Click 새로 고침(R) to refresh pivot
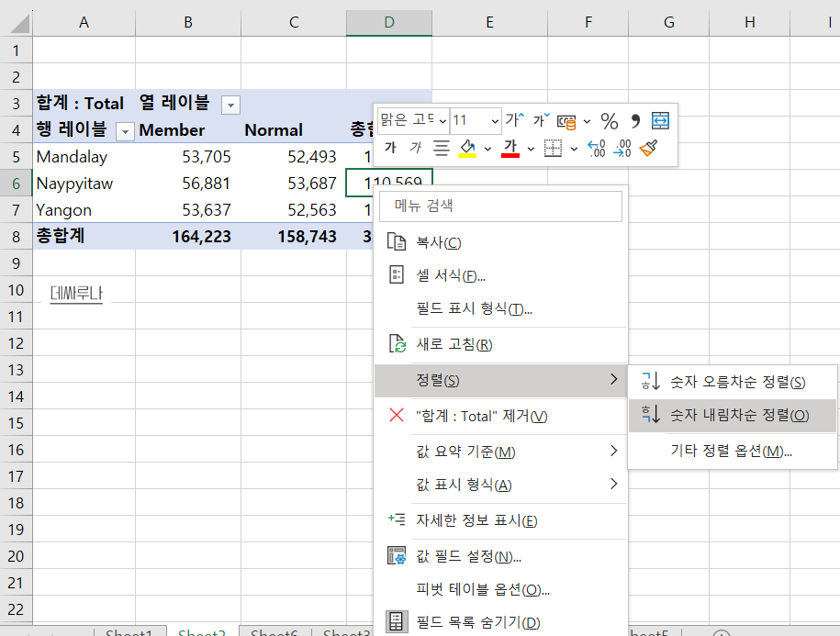The image size is (840, 636). [500, 344]
